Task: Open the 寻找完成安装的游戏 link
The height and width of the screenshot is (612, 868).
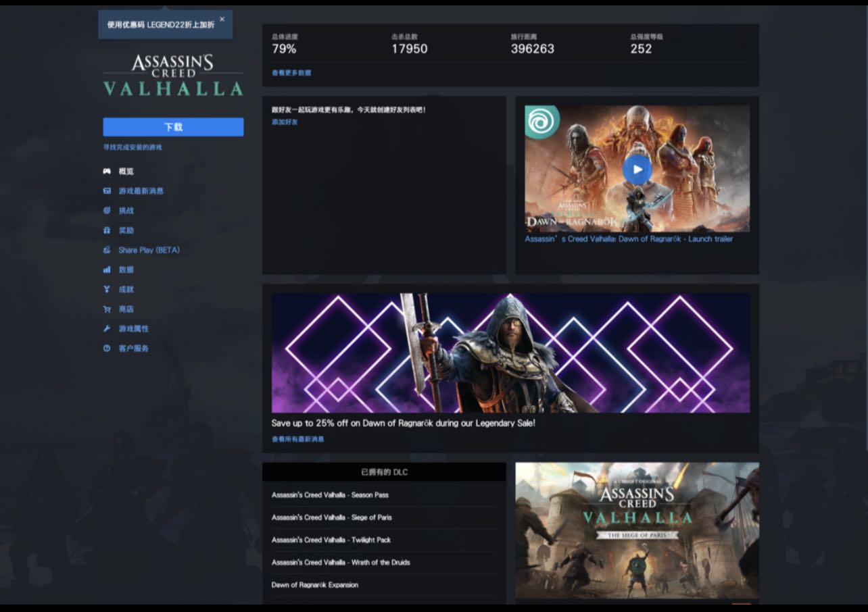Action: pos(132,147)
